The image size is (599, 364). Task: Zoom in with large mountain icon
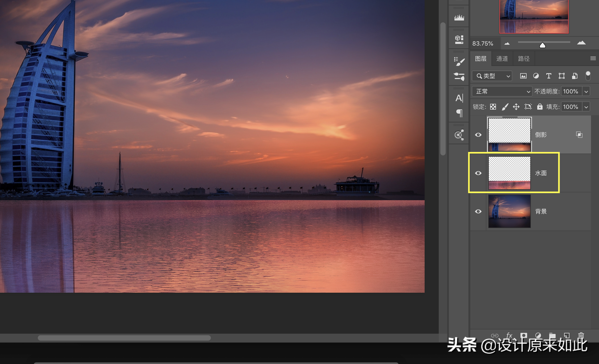click(x=581, y=43)
